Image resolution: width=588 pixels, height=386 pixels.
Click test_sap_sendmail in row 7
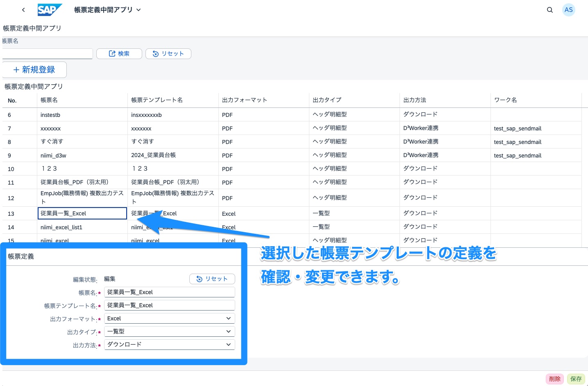(518, 128)
